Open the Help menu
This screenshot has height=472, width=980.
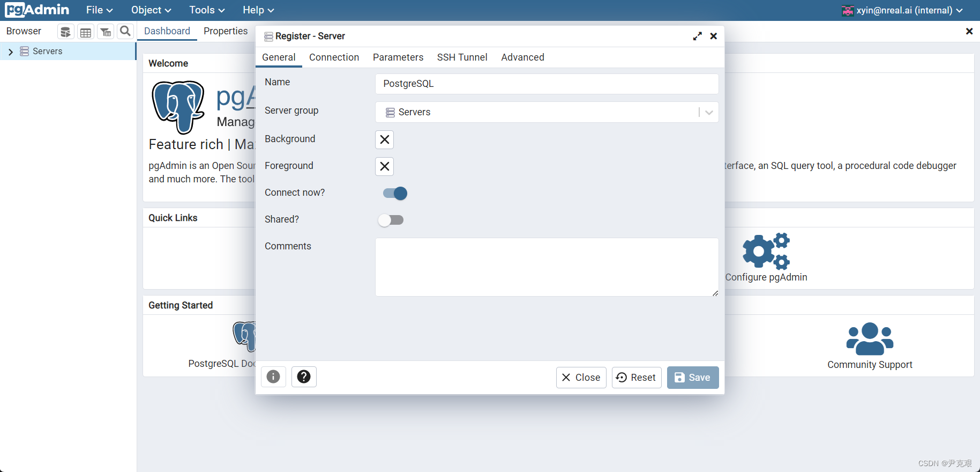click(x=258, y=10)
